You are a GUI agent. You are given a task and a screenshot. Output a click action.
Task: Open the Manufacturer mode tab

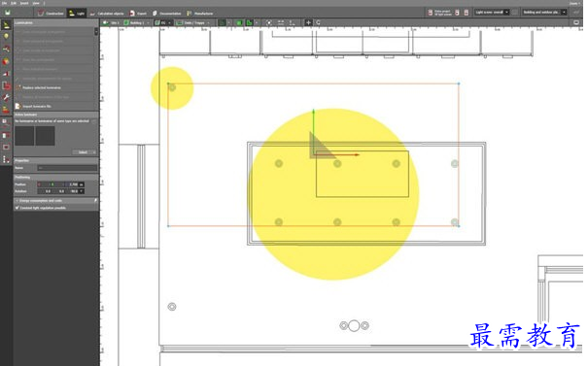200,14
